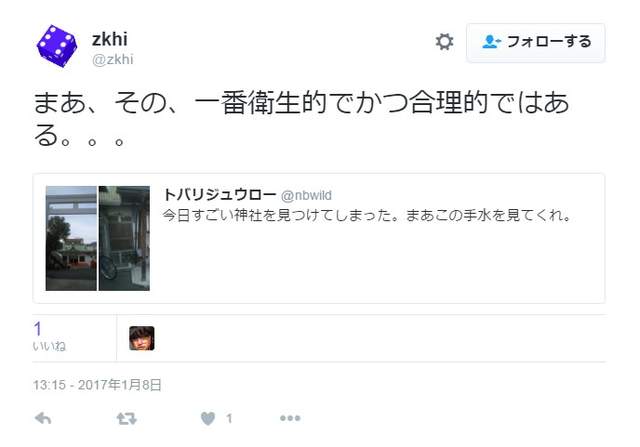Open the second quoted tweet photo
The height and width of the screenshot is (447, 640).
124,238
